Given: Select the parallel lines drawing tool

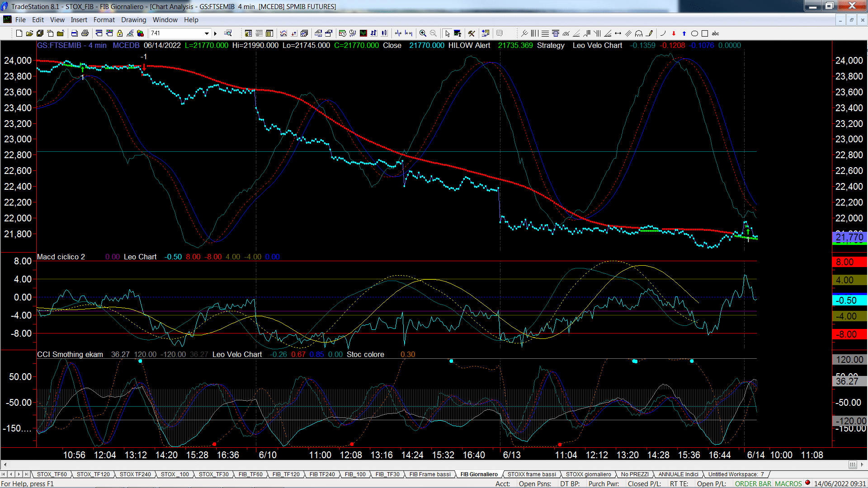Looking at the screenshot, I should click(x=628, y=33).
